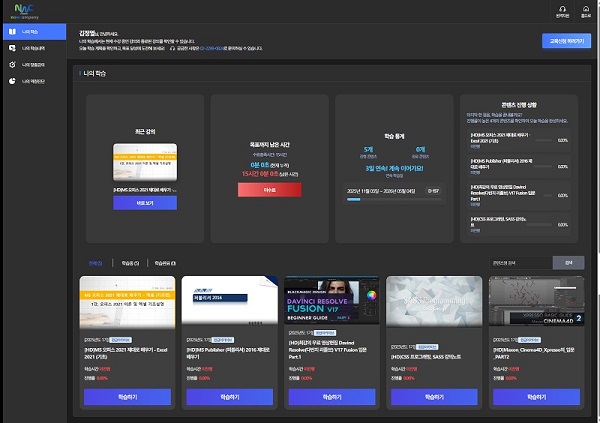Click the 바로보기 button under recent lecture

point(144,203)
